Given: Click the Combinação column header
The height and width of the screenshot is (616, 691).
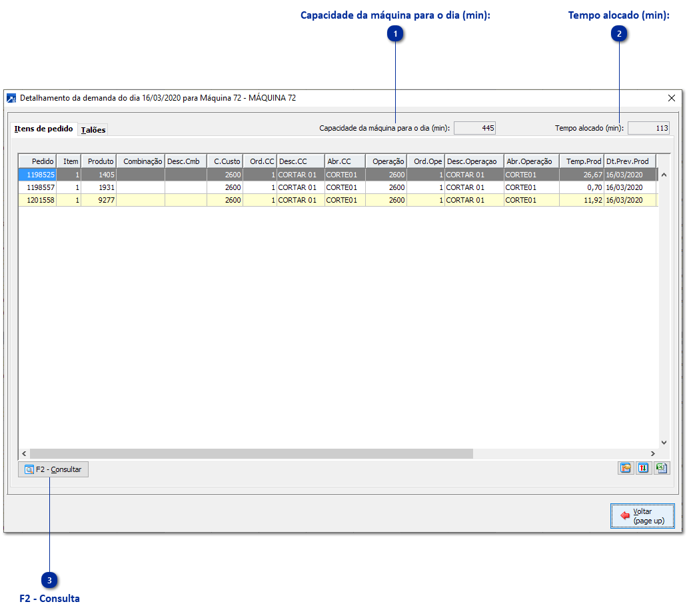Looking at the screenshot, I should point(141,161).
